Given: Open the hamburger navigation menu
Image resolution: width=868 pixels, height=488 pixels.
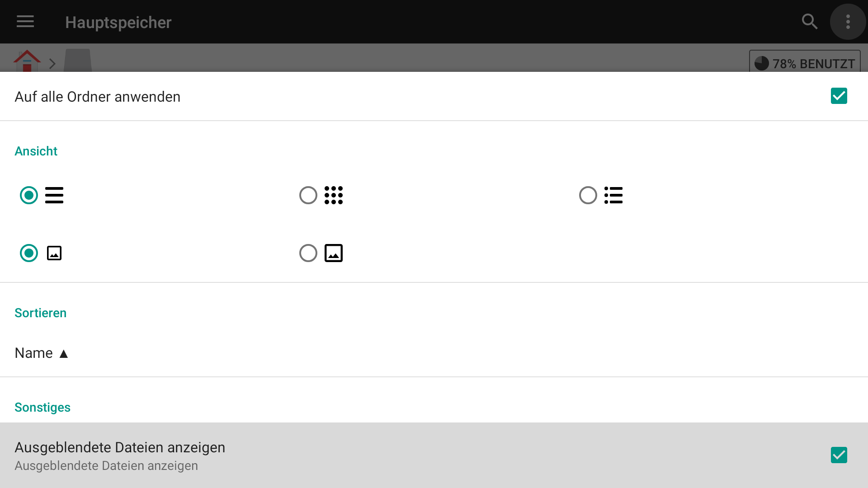Looking at the screenshot, I should click(x=25, y=22).
